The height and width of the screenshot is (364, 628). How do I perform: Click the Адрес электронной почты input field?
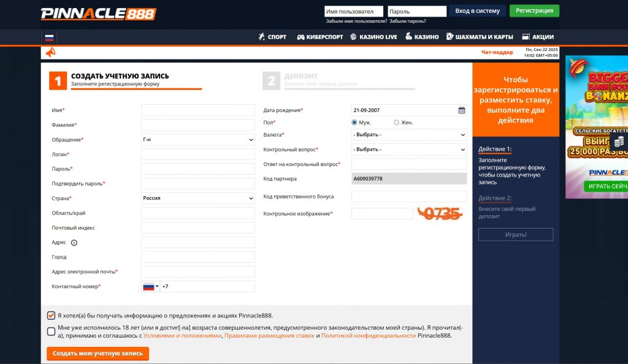click(197, 271)
